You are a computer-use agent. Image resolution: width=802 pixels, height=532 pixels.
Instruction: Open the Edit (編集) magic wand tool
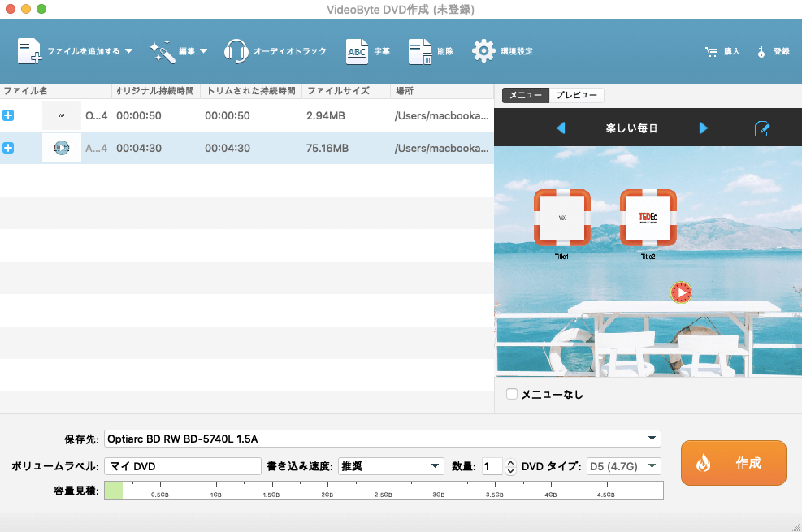(163, 51)
